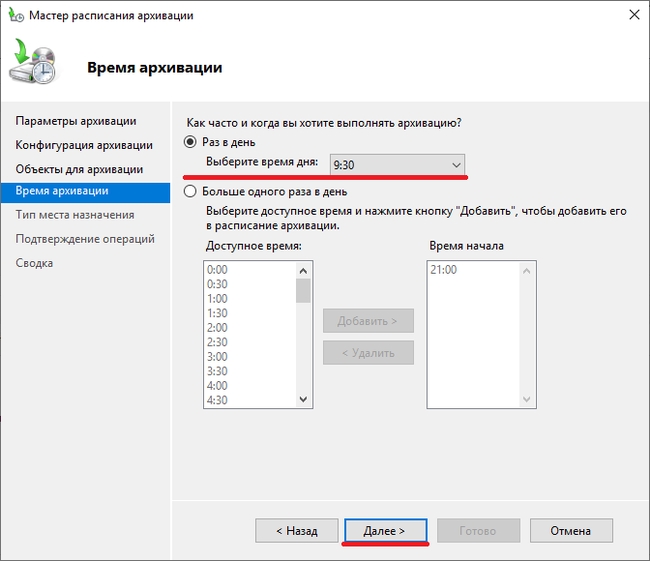Select 21:00 in the start time list

445,270
